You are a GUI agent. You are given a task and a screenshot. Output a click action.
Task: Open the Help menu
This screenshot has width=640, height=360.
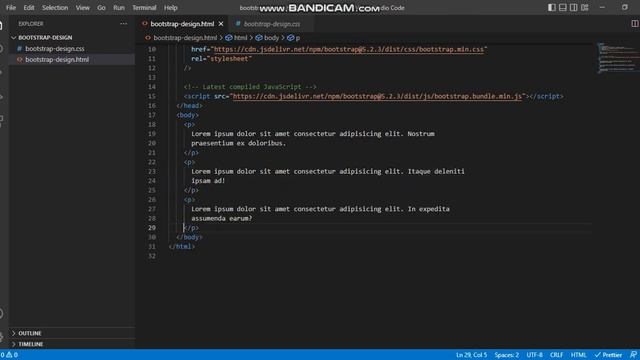171,8
